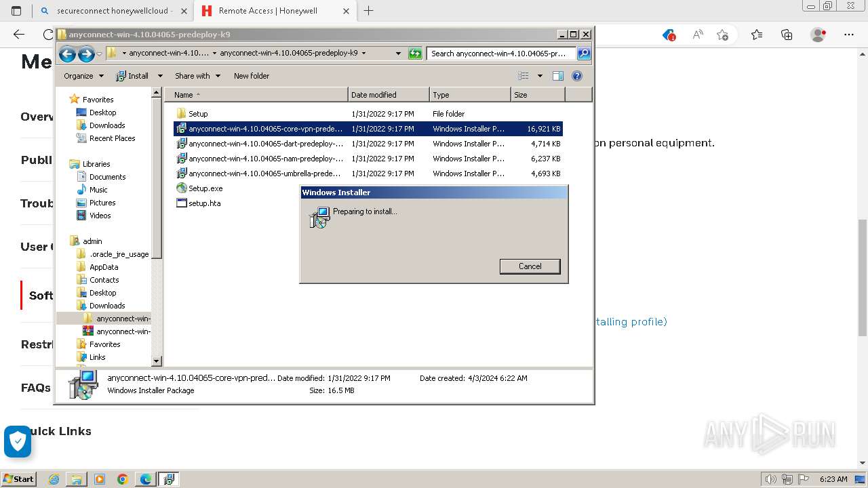The height and width of the screenshot is (488, 868).
Task: Open the admin user folder
Action: (x=92, y=241)
